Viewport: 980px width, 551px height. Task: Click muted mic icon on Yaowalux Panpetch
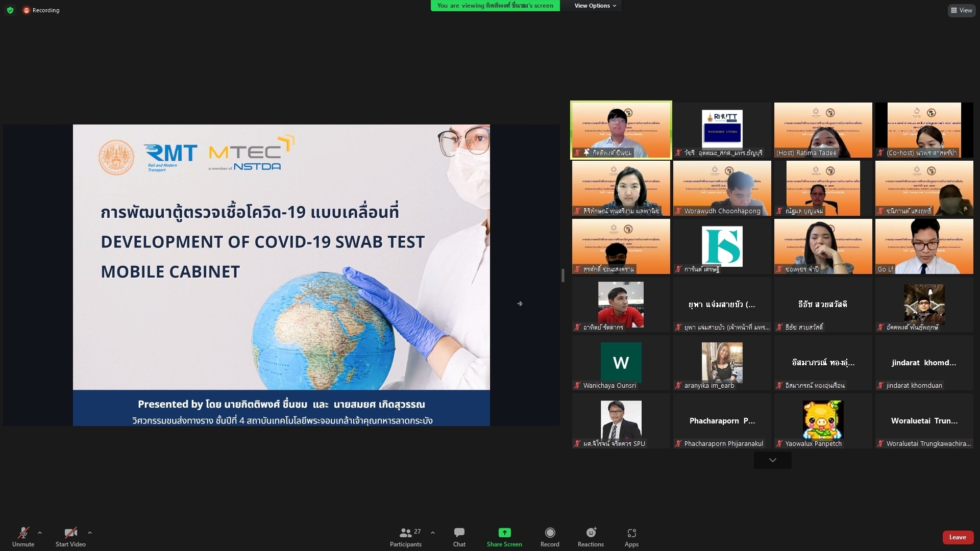(x=779, y=444)
